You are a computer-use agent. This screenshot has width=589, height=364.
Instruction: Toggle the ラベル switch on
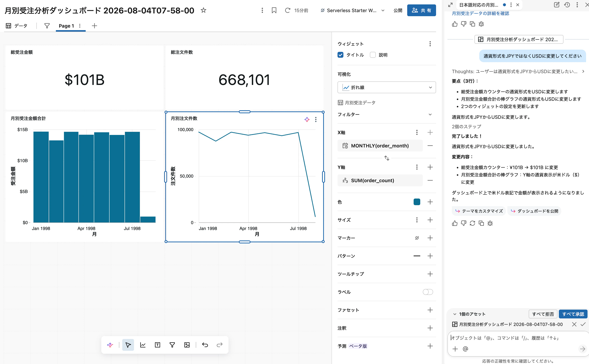[428, 292]
